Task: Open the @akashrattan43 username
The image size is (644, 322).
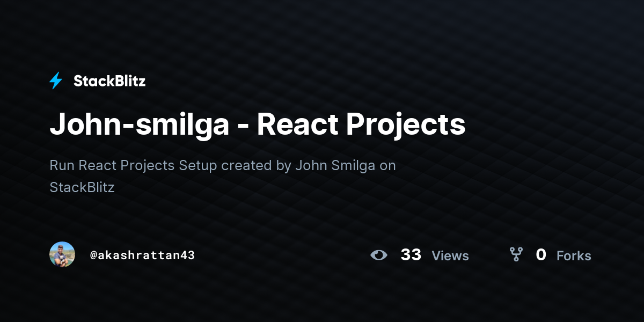Action: (142, 255)
